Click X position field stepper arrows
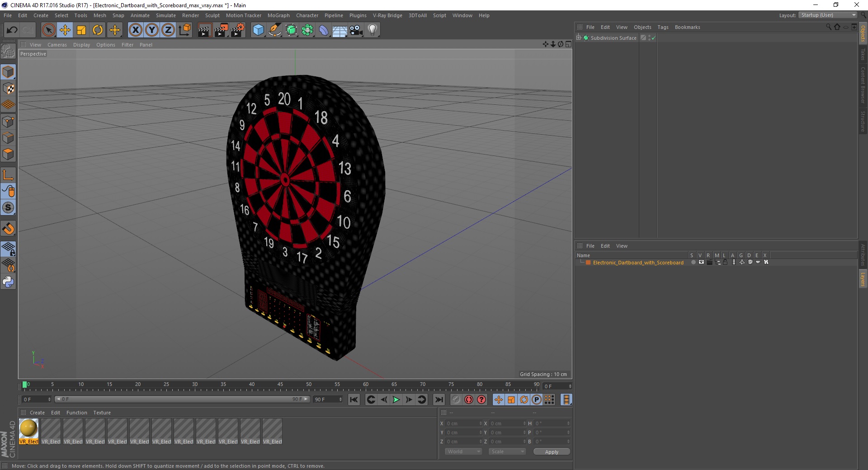Viewport: 868px width, 470px height. coord(481,423)
